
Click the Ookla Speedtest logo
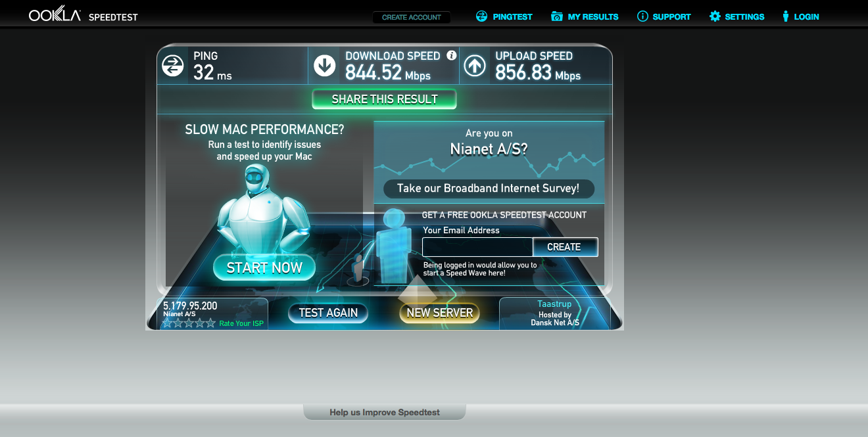tap(84, 16)
